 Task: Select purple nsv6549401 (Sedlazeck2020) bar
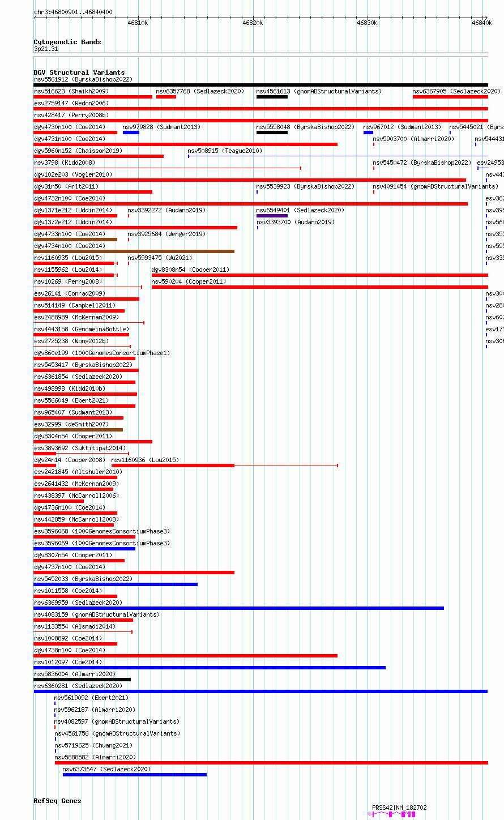(x=272, y=216)
